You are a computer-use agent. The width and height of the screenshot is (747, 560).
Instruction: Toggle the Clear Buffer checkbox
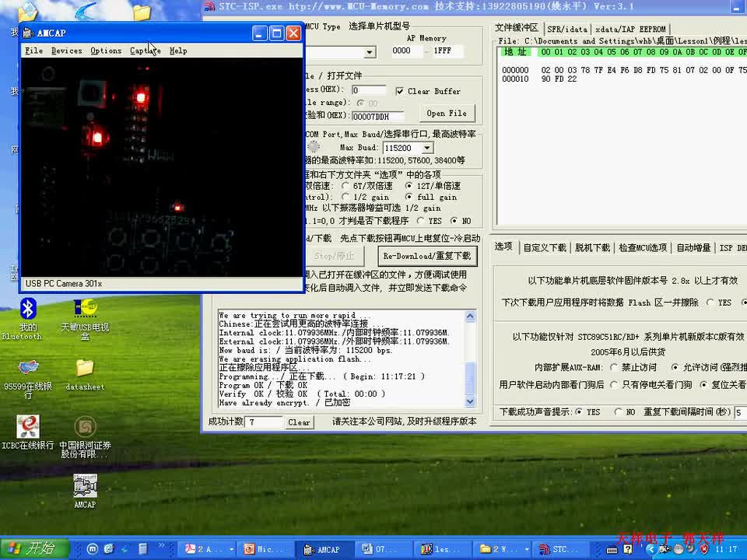click(x=399, y=91)
